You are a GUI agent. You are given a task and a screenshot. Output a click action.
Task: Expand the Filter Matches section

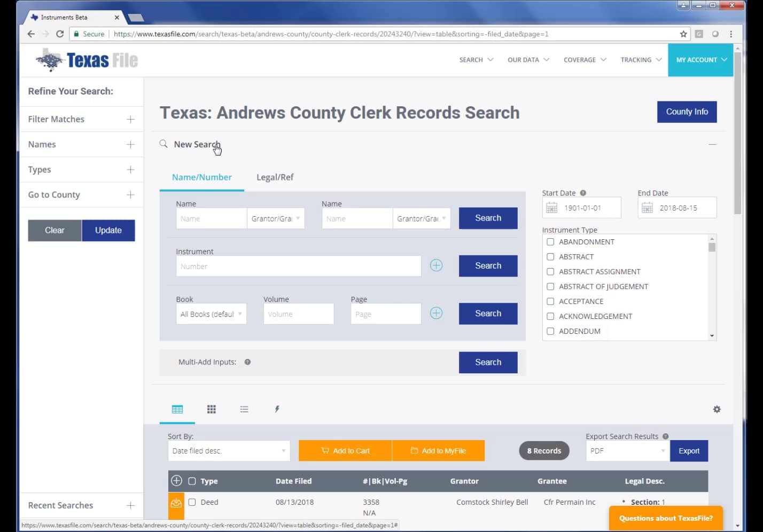[x=81, y=119]
